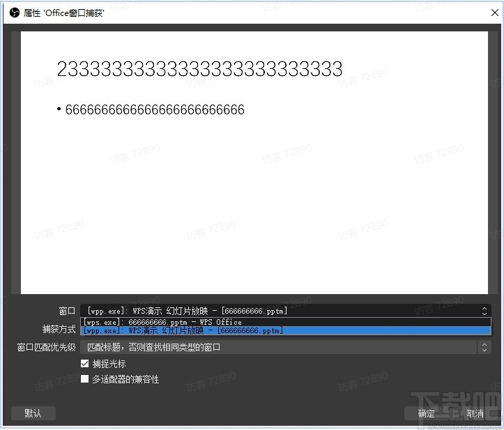Click the OBS logo icon in title bar

point(15,13)
